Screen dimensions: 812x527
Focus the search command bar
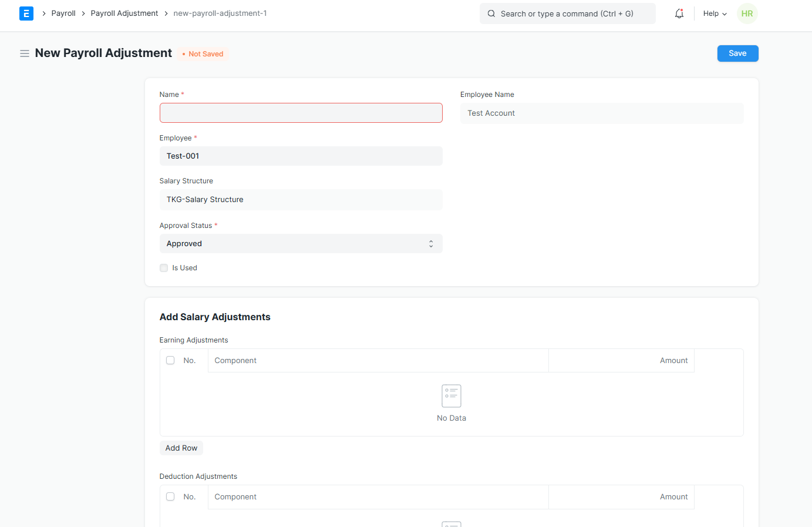coord(567,14)
